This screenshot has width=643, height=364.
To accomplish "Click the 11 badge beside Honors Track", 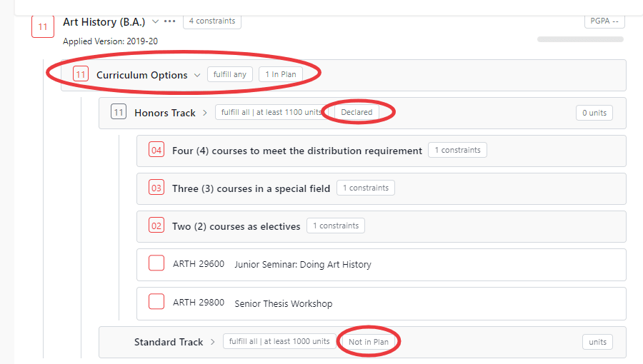I will [x=119, y=113].
